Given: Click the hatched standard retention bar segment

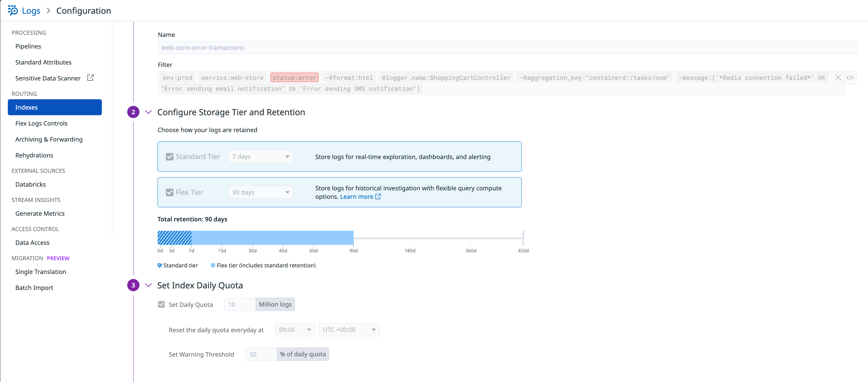Looking at the screenshot, I should pos(175,238).
